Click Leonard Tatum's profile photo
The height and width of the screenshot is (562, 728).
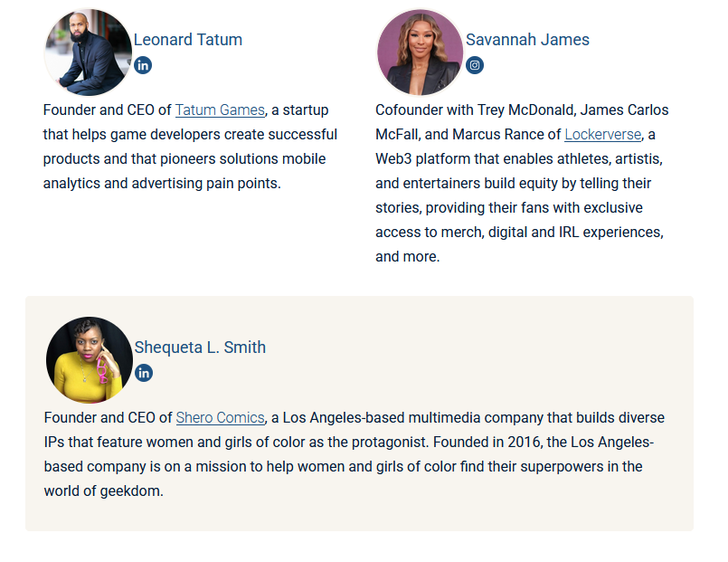pyautogui.click(x=88, y=52)
